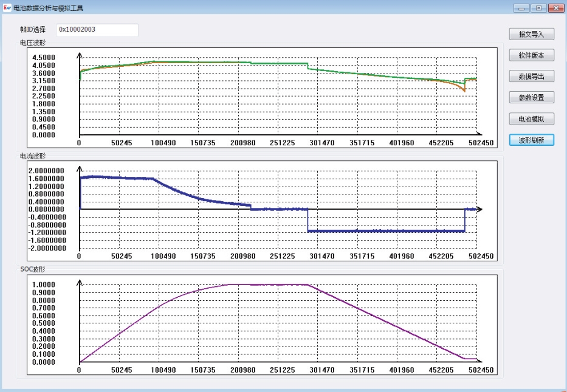Select 0.4500 on voltage chart axis
The image size is (567, 392).
pyautogui.click(x=44, y=127)
